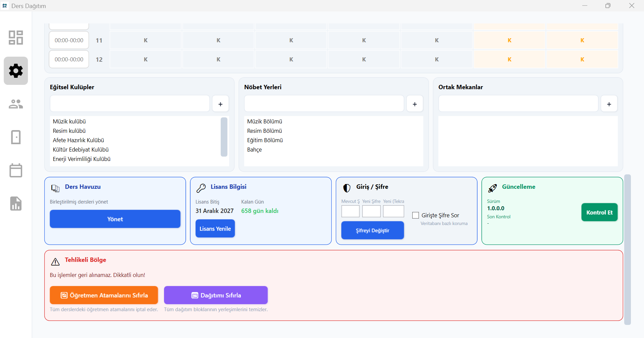Toggle the Saturday K cell in row 11

509,40
